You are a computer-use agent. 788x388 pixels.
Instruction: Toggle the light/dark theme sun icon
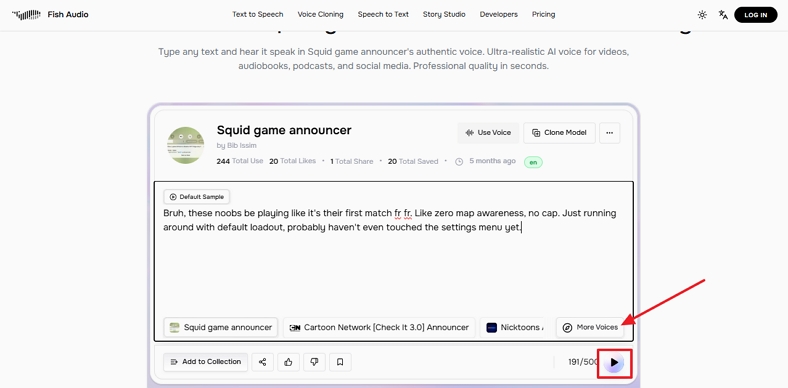(x=702, y=15)
